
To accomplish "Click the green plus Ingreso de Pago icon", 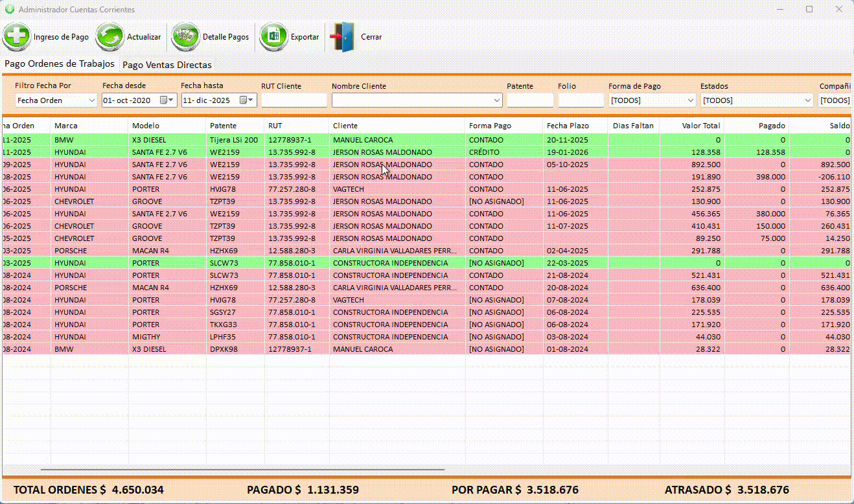I will point(16,37).
